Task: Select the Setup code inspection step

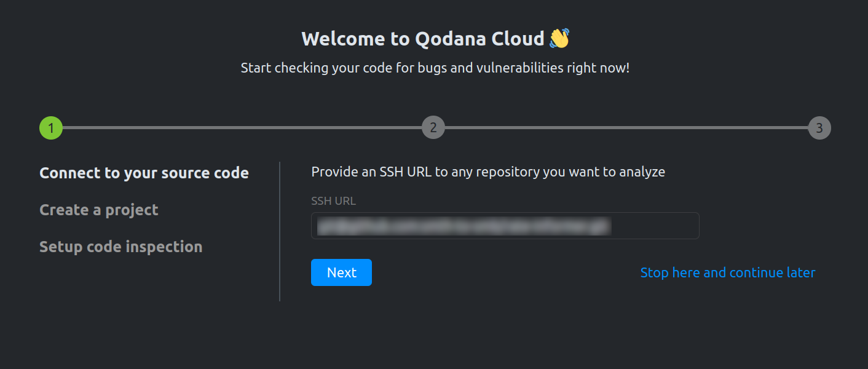Action: pos(120,247)
